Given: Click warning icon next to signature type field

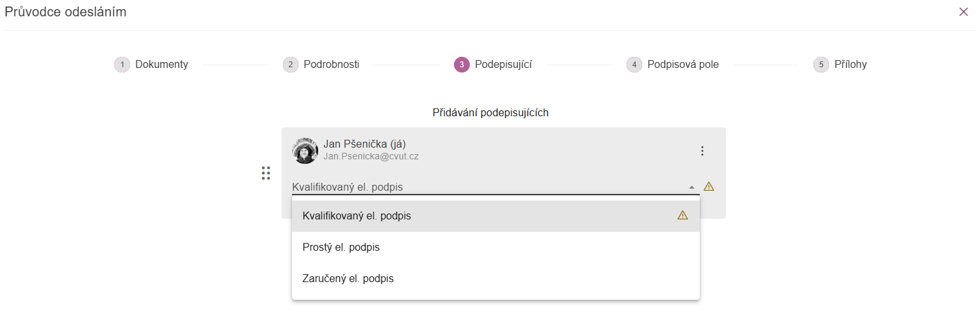Looking at the screenshot, I should click(709, 186).
